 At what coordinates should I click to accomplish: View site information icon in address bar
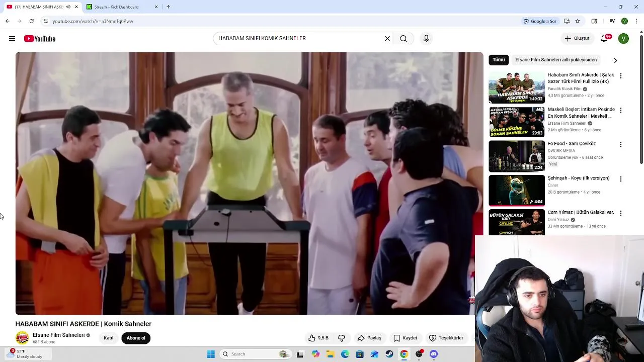point(46,21)
